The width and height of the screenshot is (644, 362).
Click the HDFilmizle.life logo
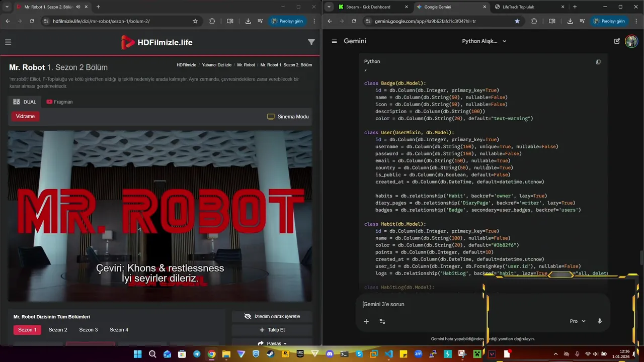pos(157,43)
